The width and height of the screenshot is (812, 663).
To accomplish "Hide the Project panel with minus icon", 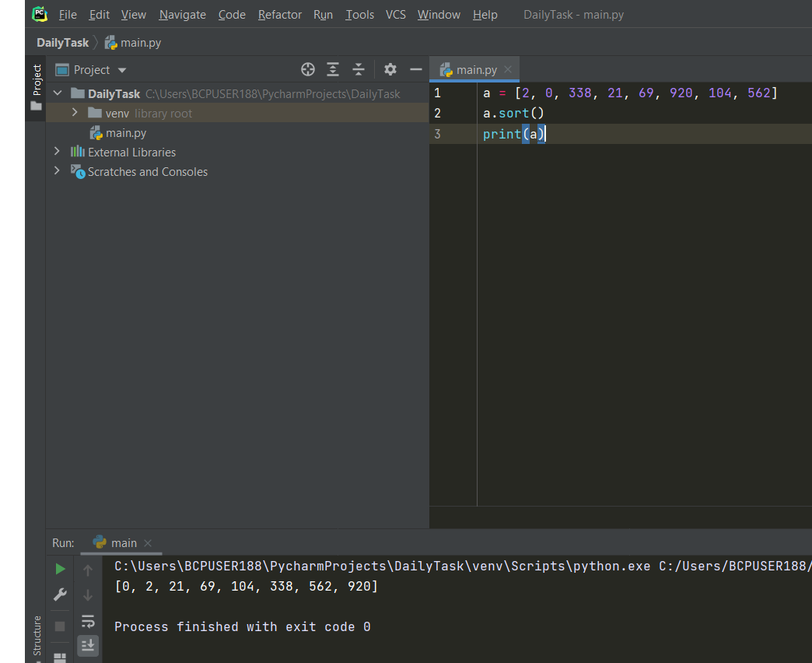I will click(x=416, y=70).
